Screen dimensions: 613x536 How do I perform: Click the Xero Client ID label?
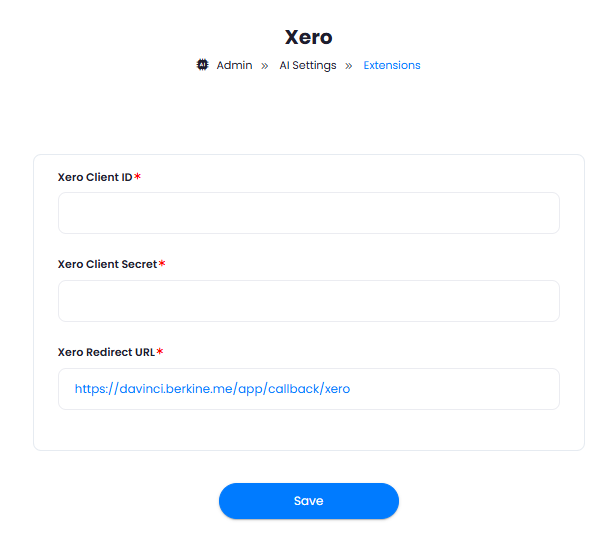point(95,177)
